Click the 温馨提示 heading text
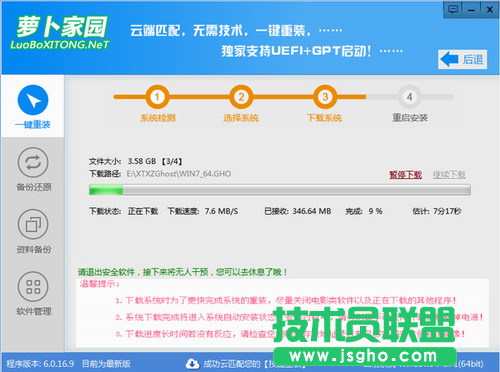500x372 pixels. (x=99, y=284)
